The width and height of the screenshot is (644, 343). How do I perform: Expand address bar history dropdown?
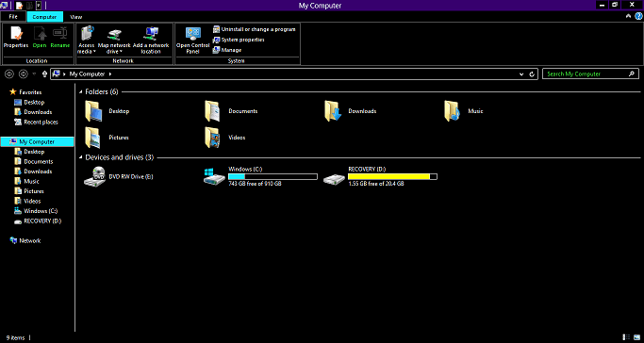point(521,74)
